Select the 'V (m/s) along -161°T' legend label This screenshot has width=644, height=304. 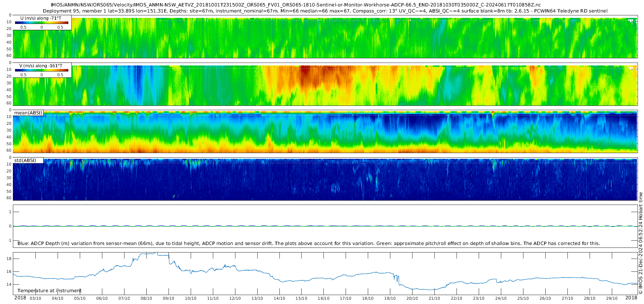[41, 66]
